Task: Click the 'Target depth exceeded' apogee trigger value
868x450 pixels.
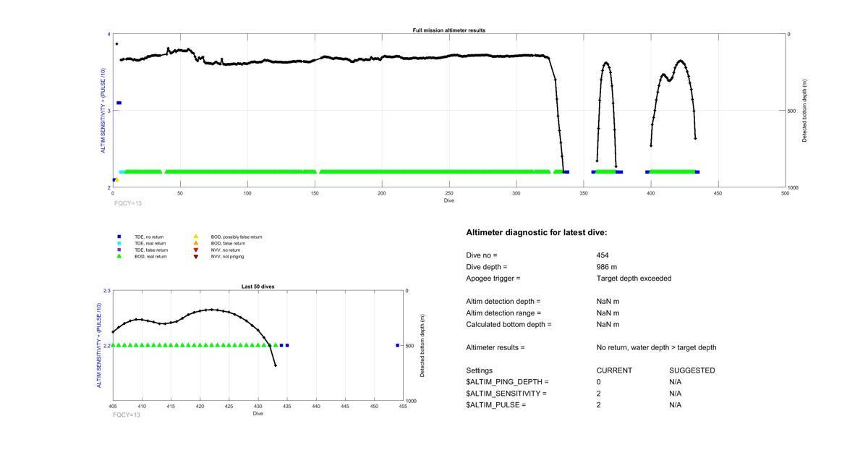Action: point(634,279)
